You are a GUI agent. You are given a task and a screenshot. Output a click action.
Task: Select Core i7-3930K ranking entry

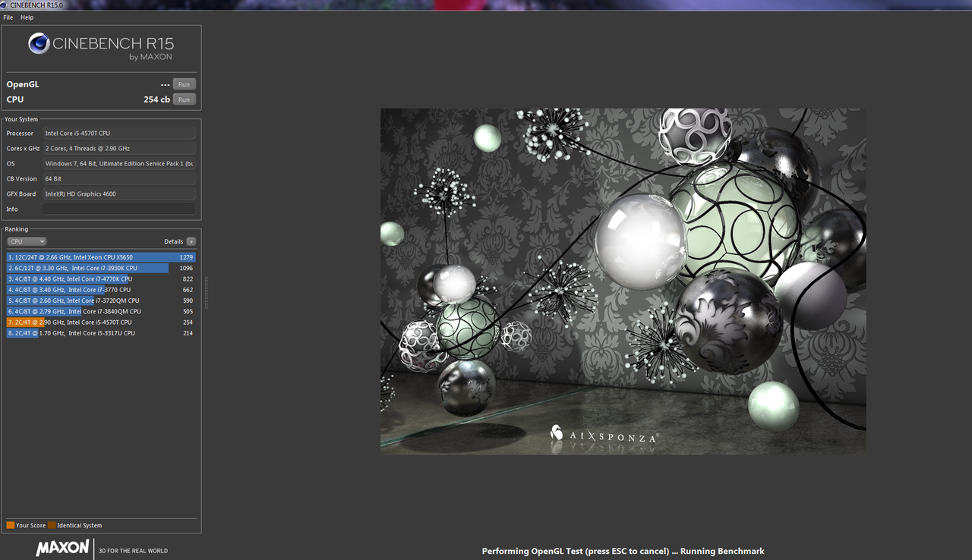pyautogui.click(x=100, y=268)
